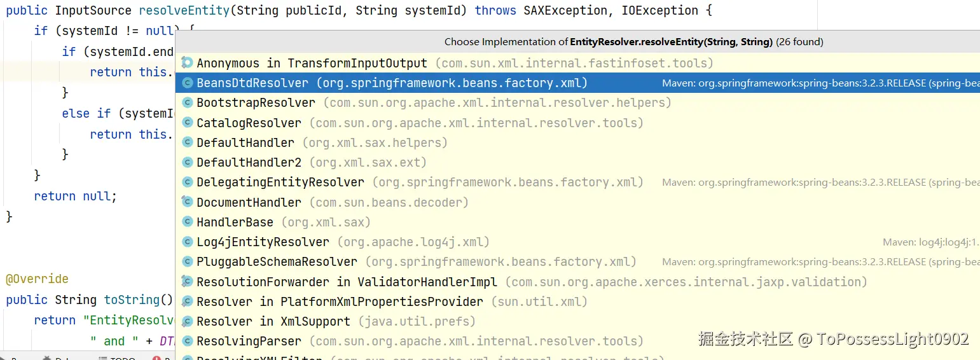
Task: Pick HandlerBase in the implementations list
Action: tap(235, 222)
